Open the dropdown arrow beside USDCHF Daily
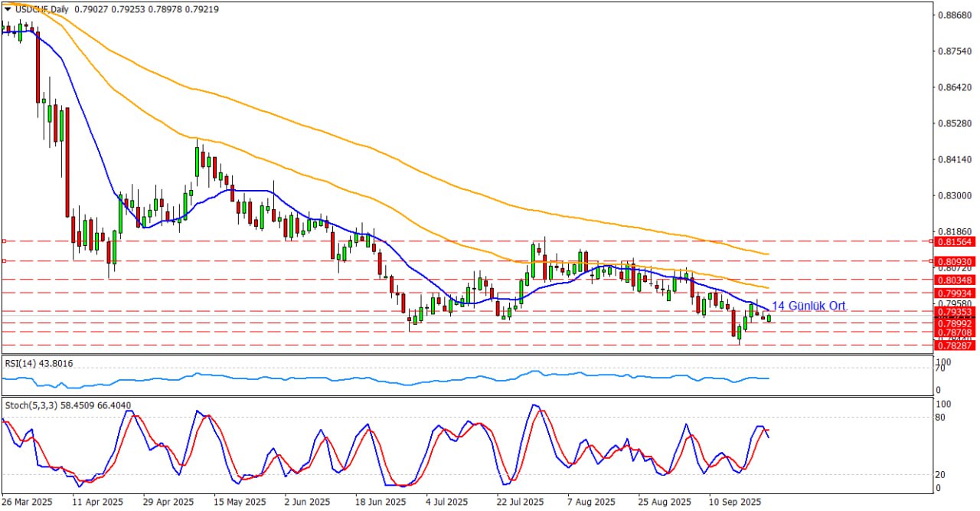This screenshot has width=980, height=511. (8, 9)
